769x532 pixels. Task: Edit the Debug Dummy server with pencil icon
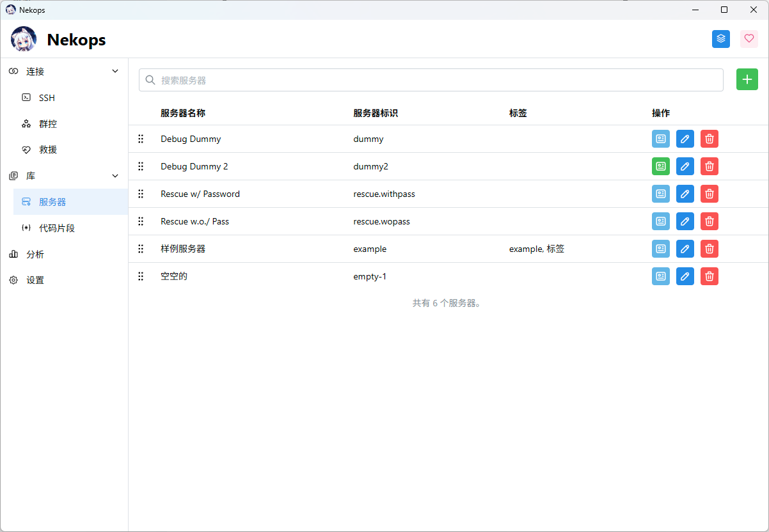685,139
